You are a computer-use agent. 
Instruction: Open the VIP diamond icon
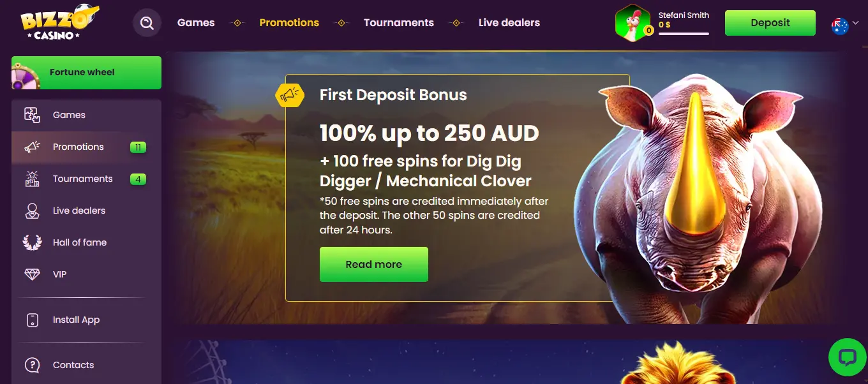(32, 274)
